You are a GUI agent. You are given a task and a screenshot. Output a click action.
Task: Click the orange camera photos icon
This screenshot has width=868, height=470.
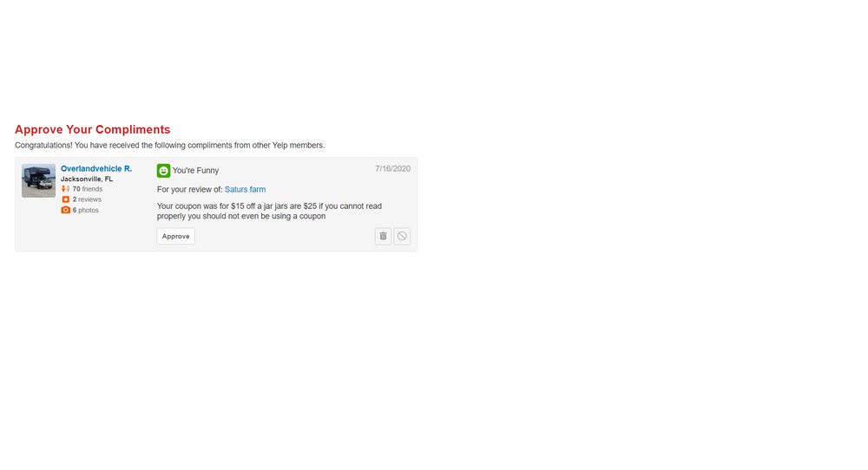click(65, 210)
